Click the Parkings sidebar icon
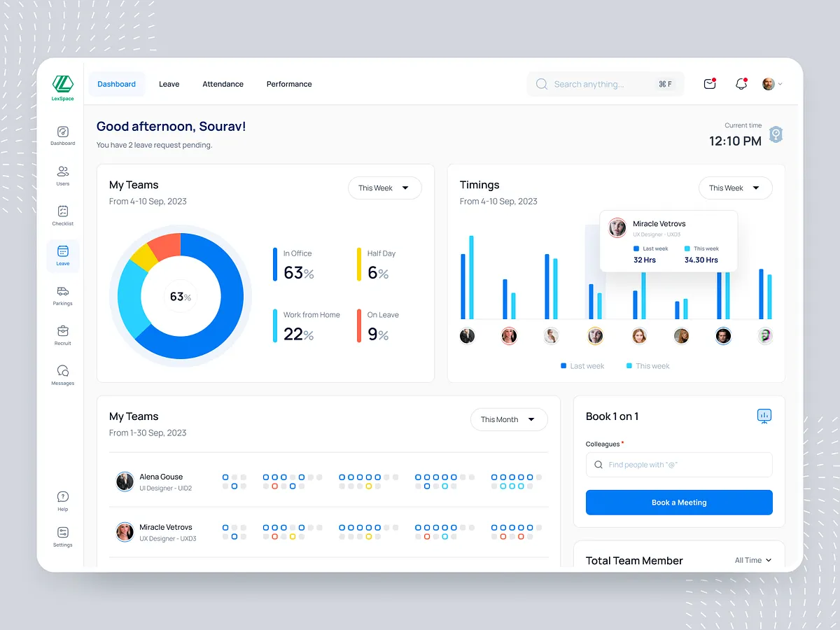Image resolution: width=840 pixels, height=630 pixels. [62, 294]
